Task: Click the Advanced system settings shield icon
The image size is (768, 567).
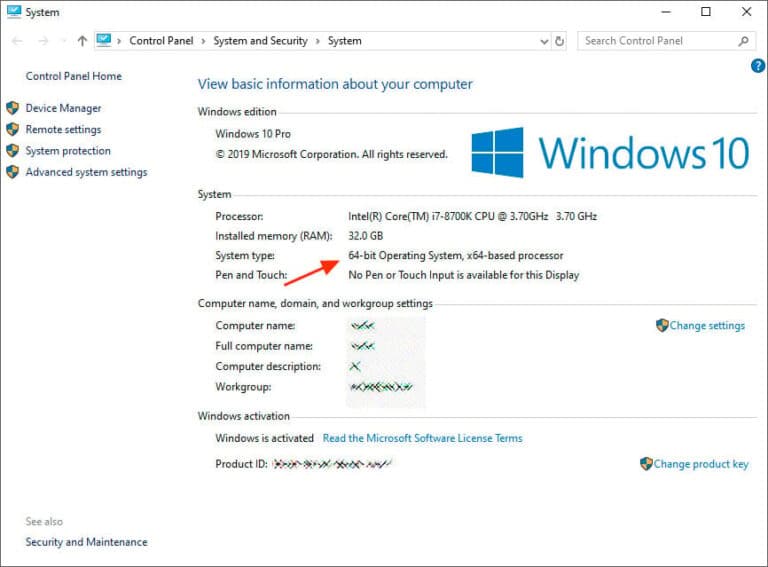Action: click(x=12, y=172)
